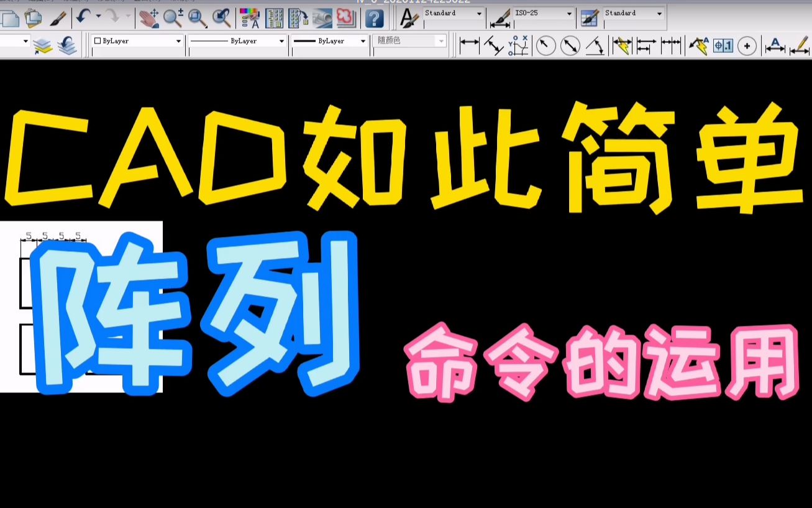812x508 pixels.
Task: Select the Diameter dimension tool
Action: 570,45
